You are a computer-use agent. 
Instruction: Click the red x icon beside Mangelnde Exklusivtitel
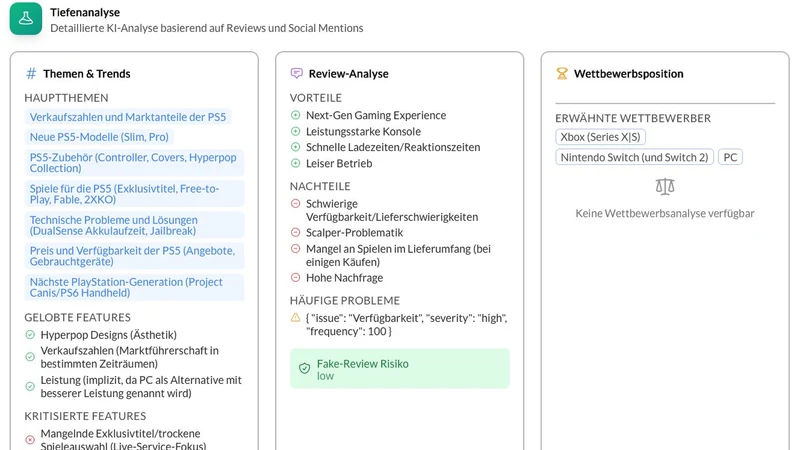30,440
